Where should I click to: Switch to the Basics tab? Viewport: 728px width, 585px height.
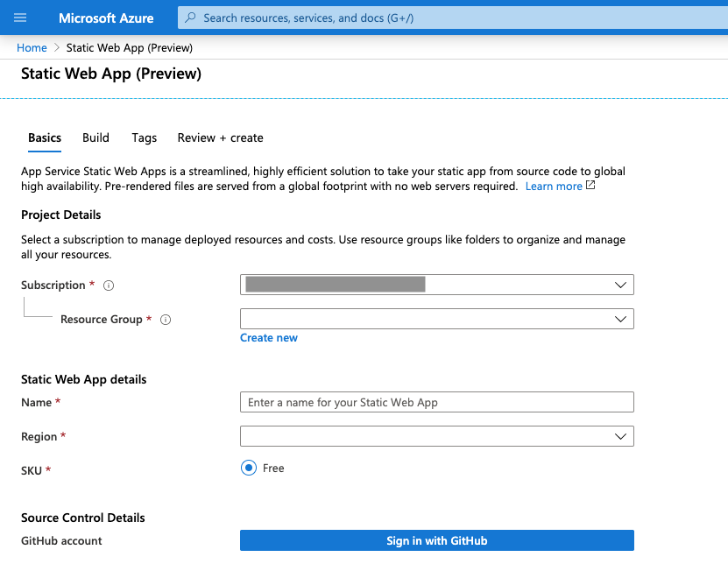45,137
